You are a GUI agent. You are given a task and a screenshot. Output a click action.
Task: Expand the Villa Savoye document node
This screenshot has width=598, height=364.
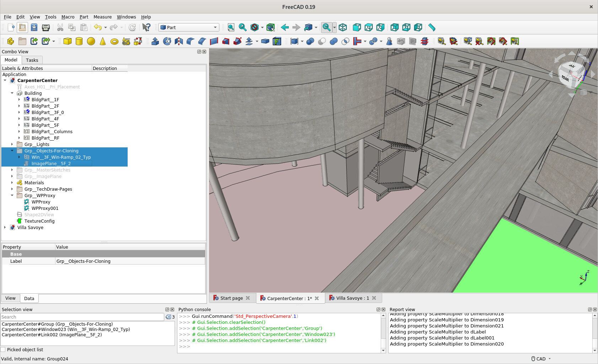point(5,227)
